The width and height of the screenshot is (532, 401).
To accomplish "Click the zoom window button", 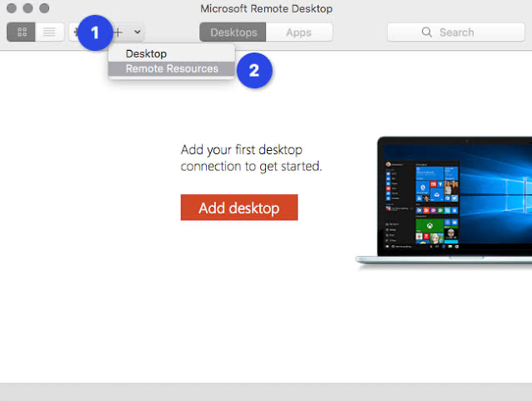I will tap(44, 8).
